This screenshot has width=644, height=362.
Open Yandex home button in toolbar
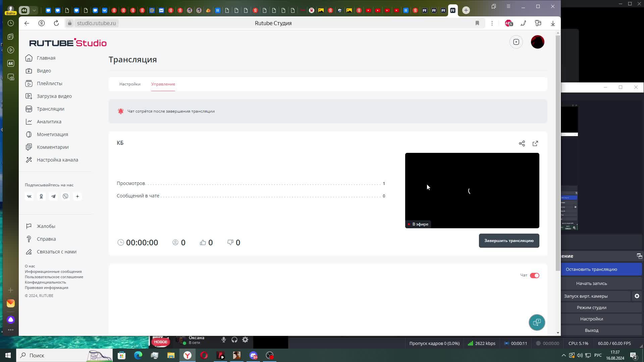pyautogui.click(x=42, y=23)
